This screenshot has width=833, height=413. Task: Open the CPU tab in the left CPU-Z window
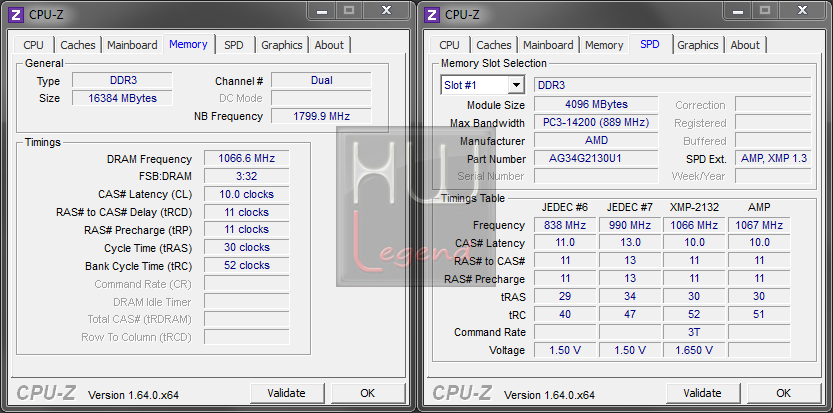[x=33, y=45]
